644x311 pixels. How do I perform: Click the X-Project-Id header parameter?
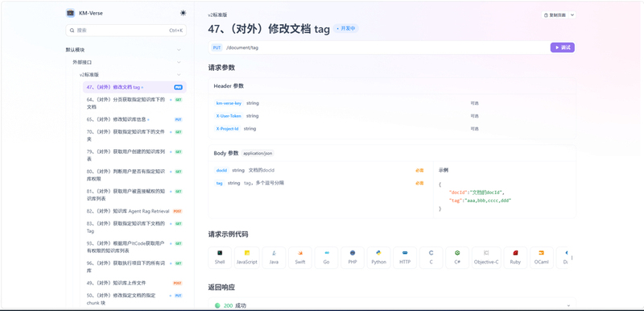pos(228,129)
